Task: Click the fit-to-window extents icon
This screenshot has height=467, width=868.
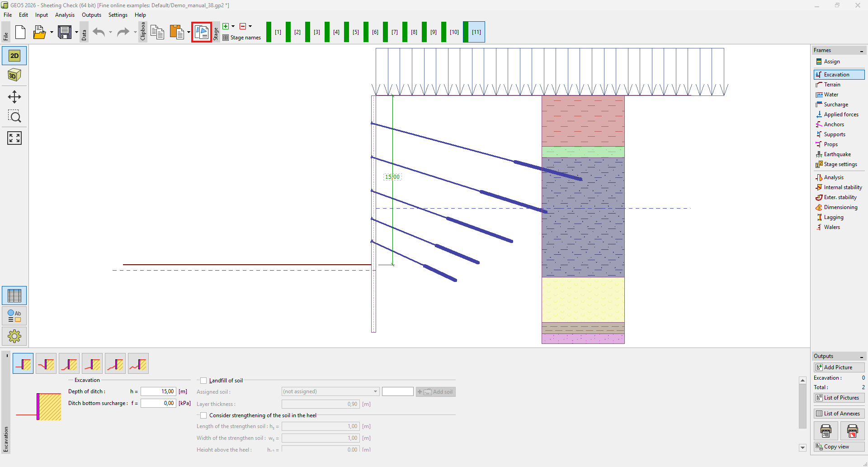Action: [x=14, y=138]
